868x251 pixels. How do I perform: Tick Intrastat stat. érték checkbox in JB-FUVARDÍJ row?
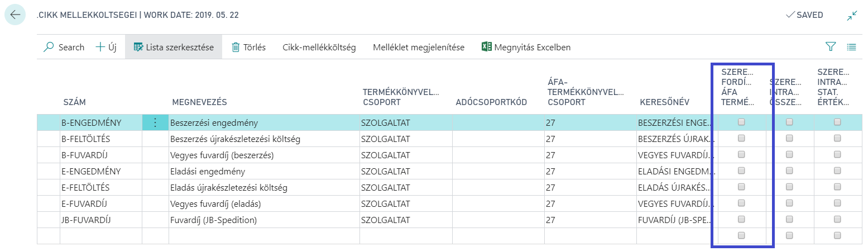tap(837, 219)
